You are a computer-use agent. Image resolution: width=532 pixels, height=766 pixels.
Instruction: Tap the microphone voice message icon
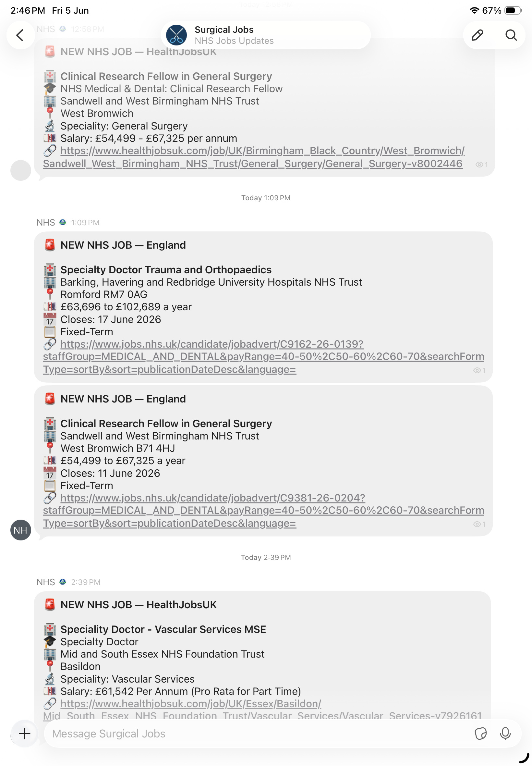[x=505, y=733]
